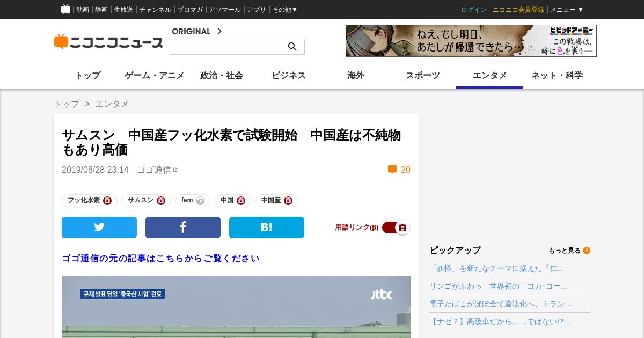Open the banner advertisement image
The width and height of the screenshot is (644, 338).
tap(471, 41)
